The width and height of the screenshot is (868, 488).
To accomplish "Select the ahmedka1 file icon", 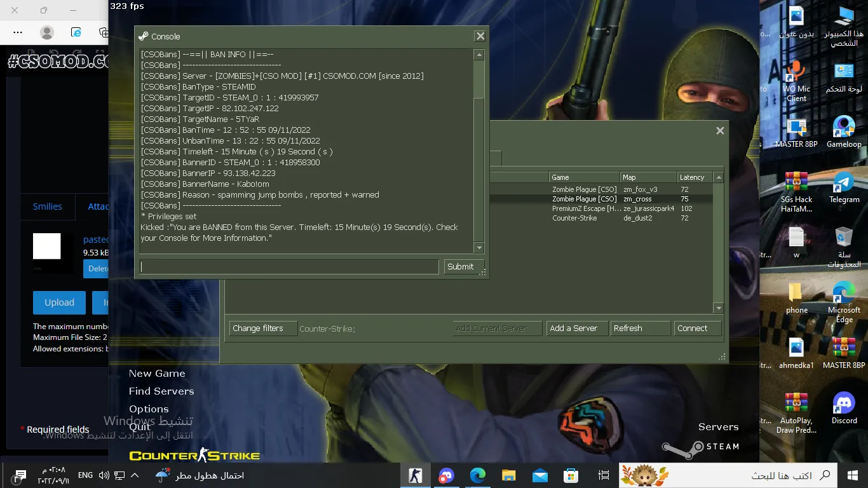I will tap(796, 353).
